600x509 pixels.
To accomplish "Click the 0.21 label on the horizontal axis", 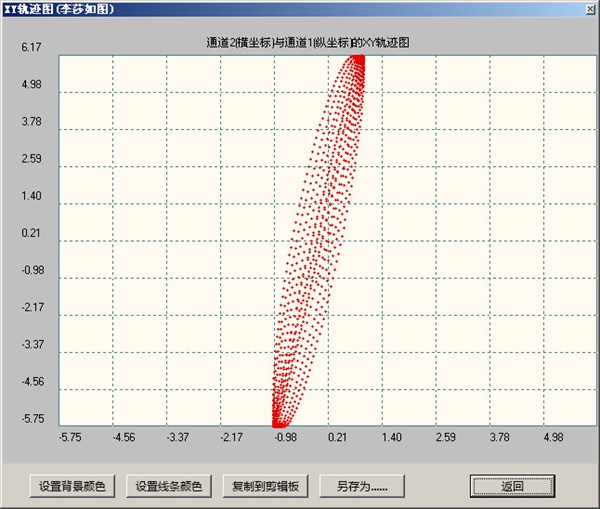I will click(338, 438).
